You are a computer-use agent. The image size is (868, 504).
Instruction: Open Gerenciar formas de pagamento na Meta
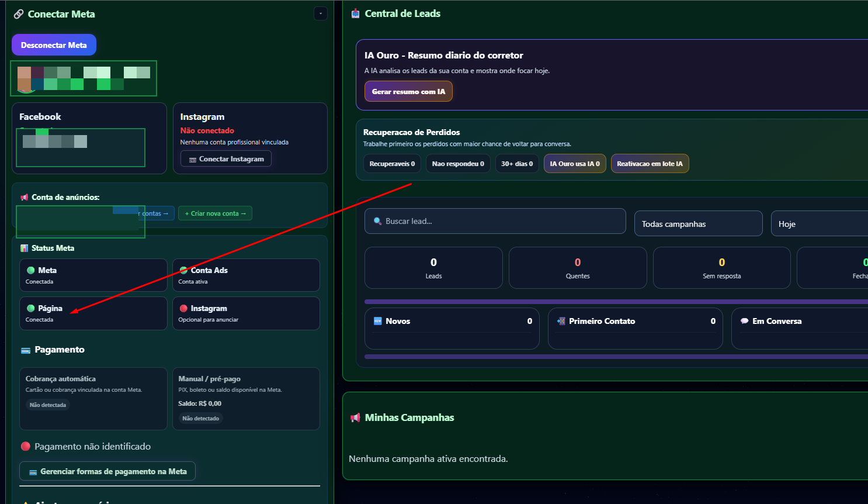[107, 471]
